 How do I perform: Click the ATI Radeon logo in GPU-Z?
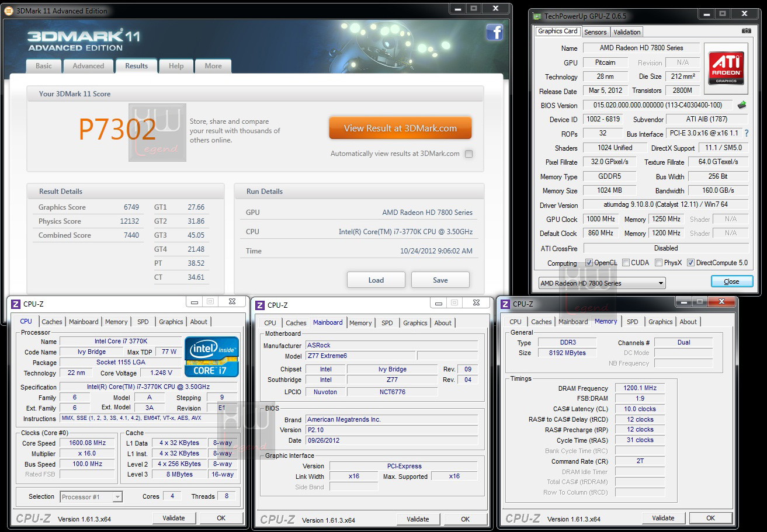[726, 68]
